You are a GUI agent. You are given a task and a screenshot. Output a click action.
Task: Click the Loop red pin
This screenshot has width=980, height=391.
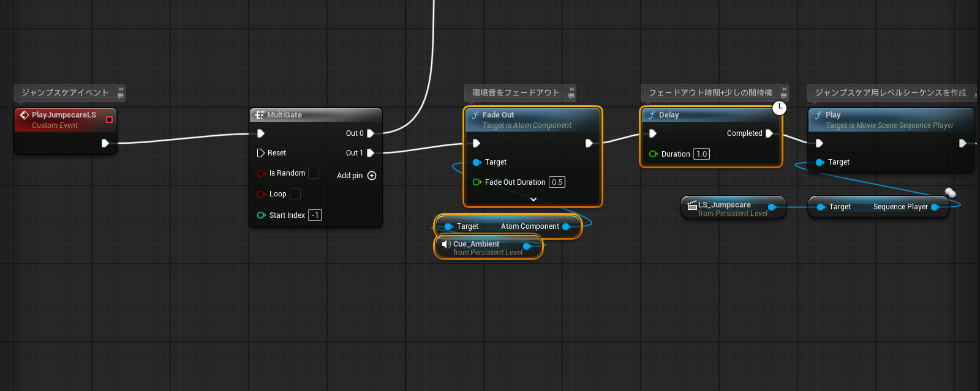[261, 194]
